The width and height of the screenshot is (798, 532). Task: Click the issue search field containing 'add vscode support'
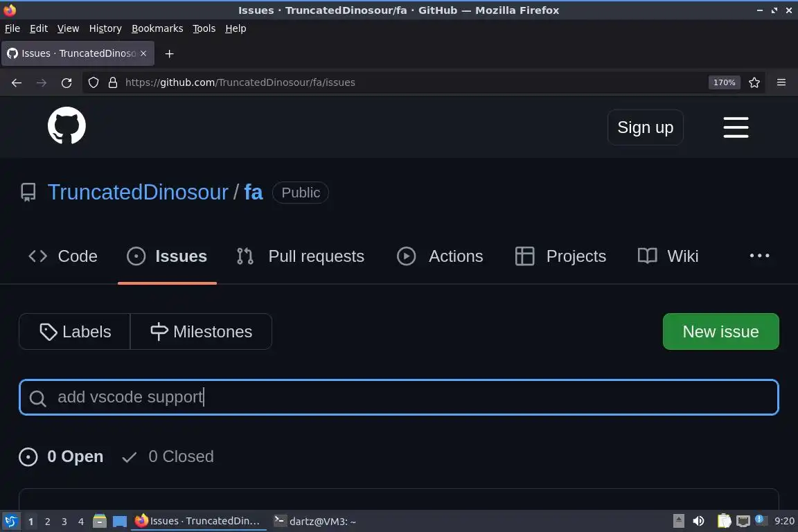tap(399, 397)
